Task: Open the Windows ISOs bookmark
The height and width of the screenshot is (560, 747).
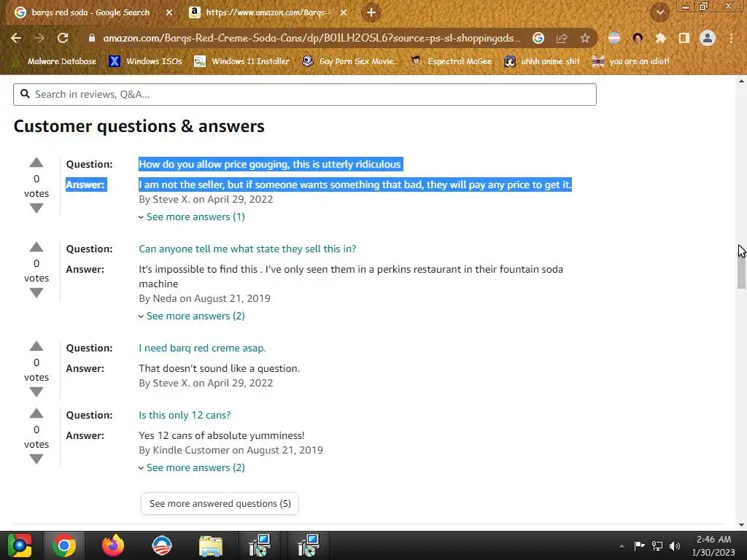Action: [x=145, y=61]
